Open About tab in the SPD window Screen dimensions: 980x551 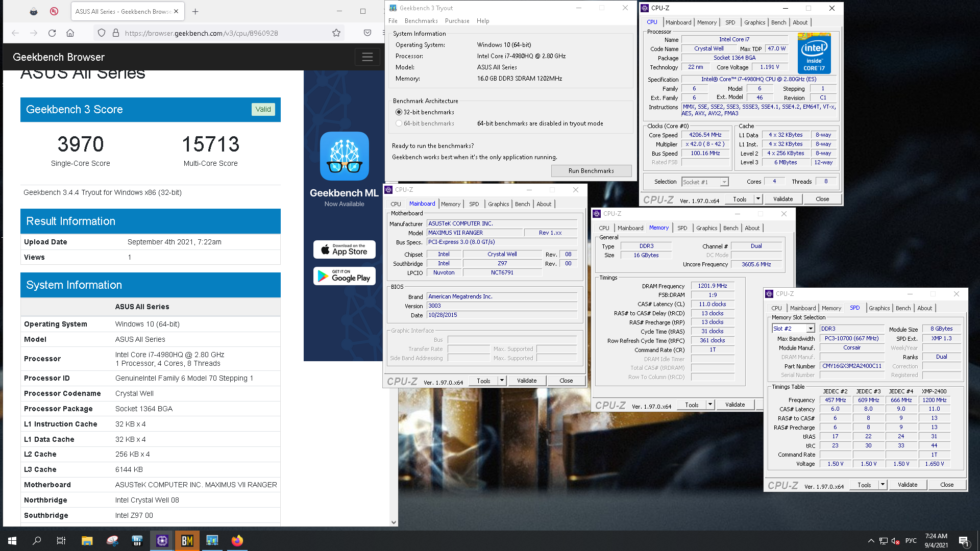924,308
